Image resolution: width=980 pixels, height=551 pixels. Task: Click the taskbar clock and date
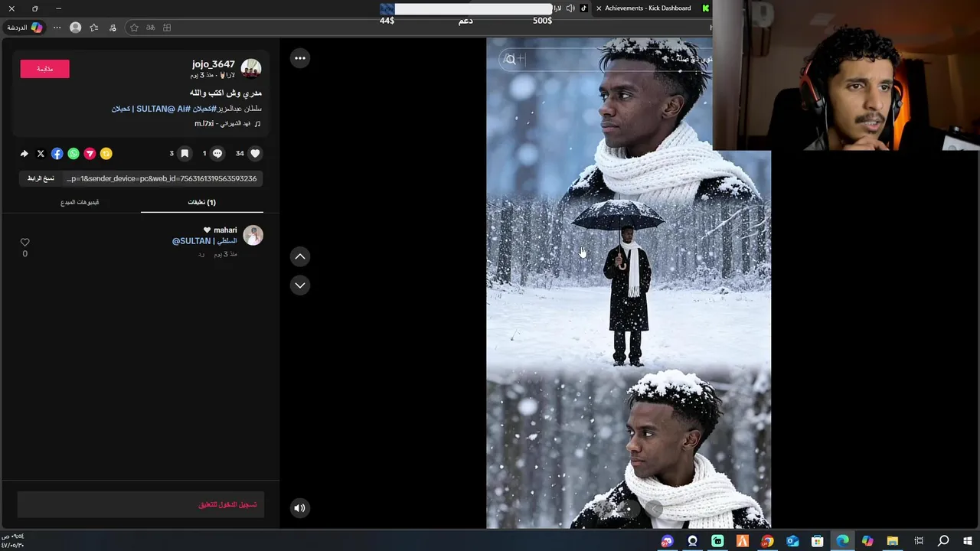tap(13, 540)
